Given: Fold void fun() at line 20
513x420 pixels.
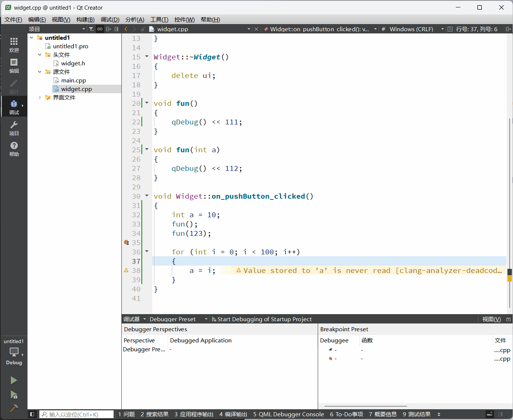Looking at the screenshot, I should [147, 103].
